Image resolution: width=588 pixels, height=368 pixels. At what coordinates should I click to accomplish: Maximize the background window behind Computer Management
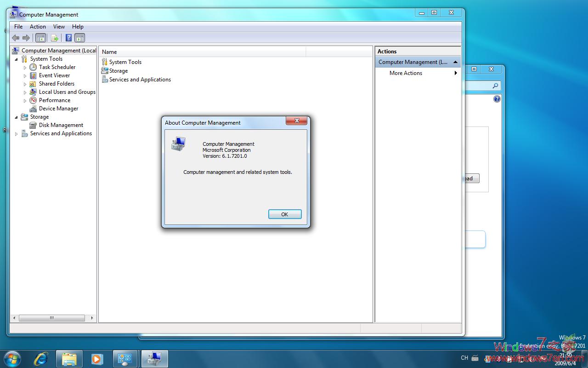coord(474,69)
